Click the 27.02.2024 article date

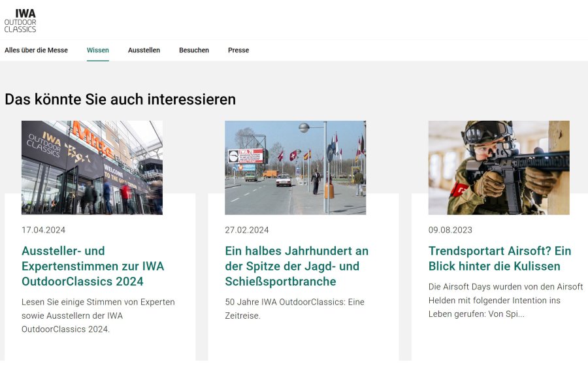[x=247, y=230]
